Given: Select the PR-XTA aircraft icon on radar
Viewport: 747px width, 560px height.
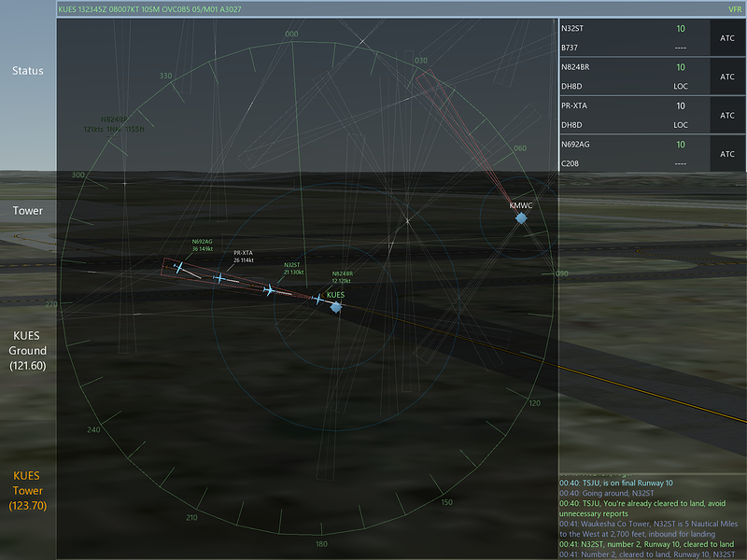Looking at the screenshot, I should pos(219,277).
